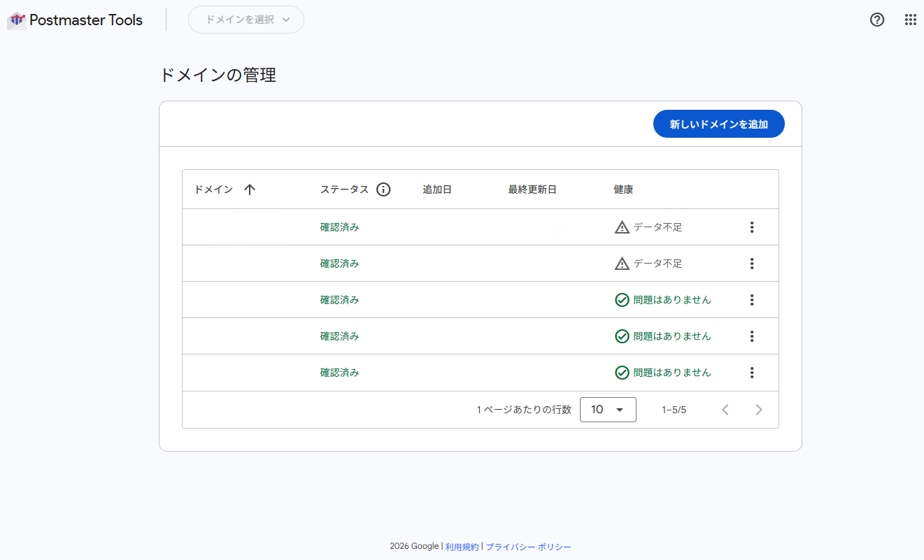Open the more options menu in first row
Screen dimensions: 924x560
click(752, 227)
